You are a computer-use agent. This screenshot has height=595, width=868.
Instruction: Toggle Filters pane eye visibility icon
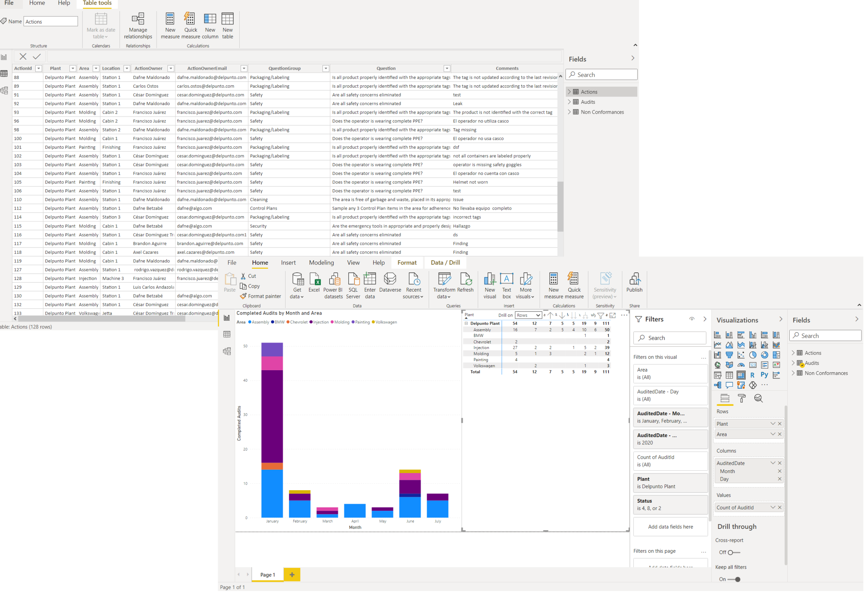692,320
